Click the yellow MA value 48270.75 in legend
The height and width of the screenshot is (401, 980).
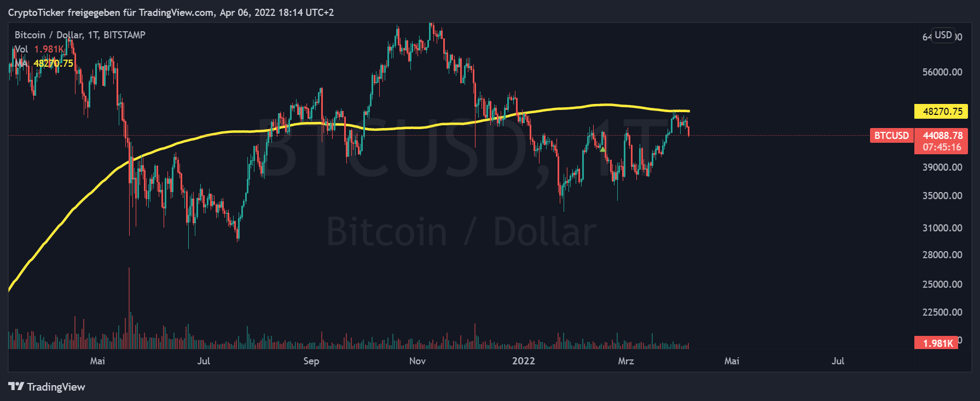pos(53,63)
